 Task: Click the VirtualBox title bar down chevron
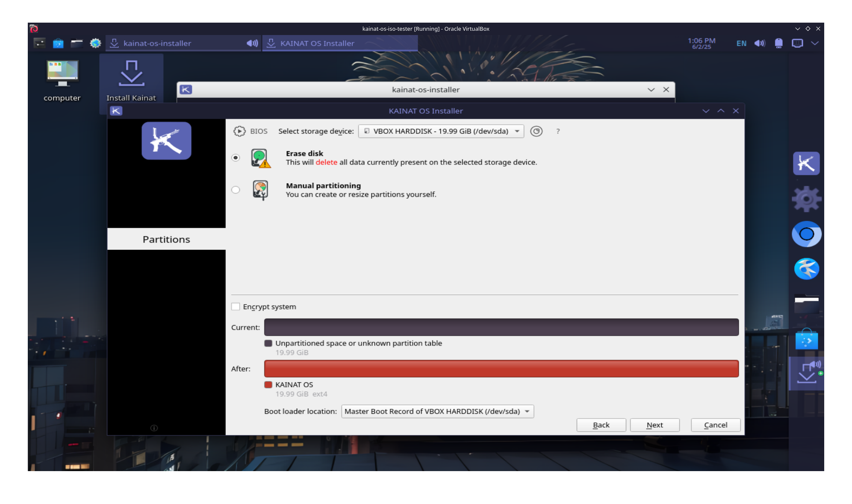click(x=797, y=29)
